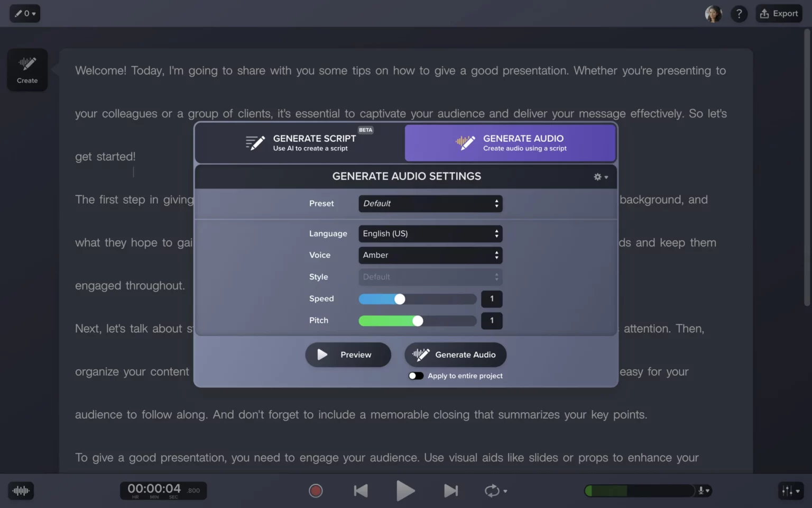Select the Generate Audio tab
Viewport: 812px width, 508px height.
[x=509, y=142]
